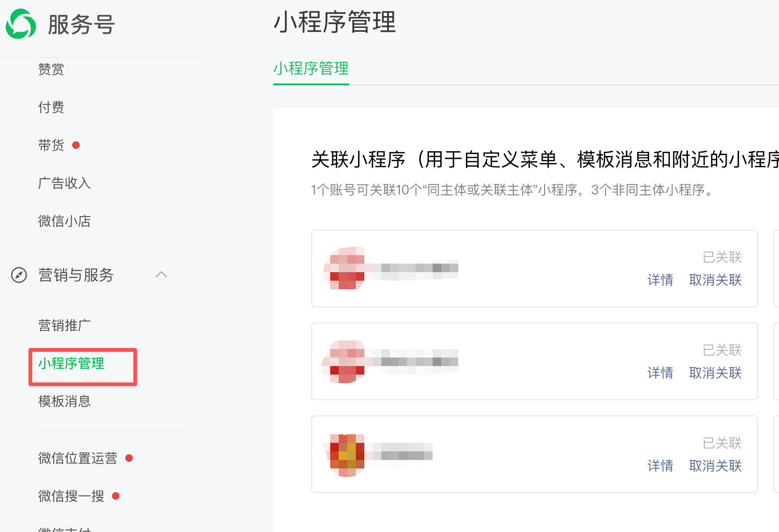Open 微信位置运营 sidebar entry

click(78, 458)
